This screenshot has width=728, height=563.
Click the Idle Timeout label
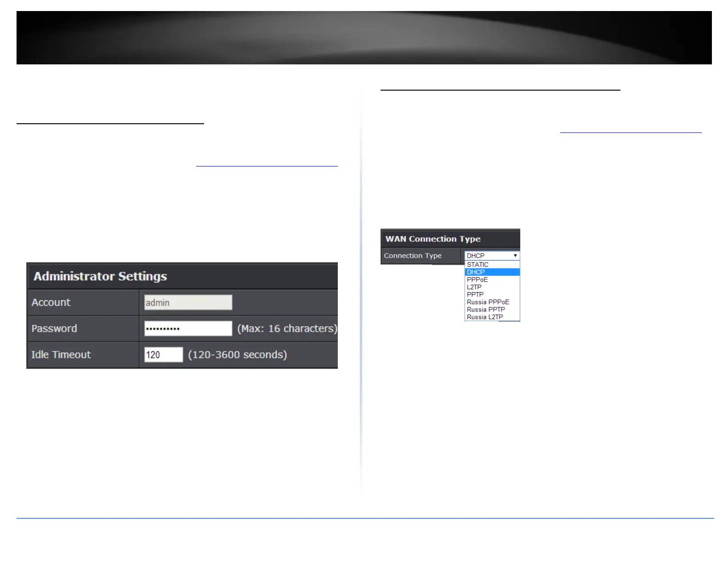pyautogui.click(x=61, y=355)
